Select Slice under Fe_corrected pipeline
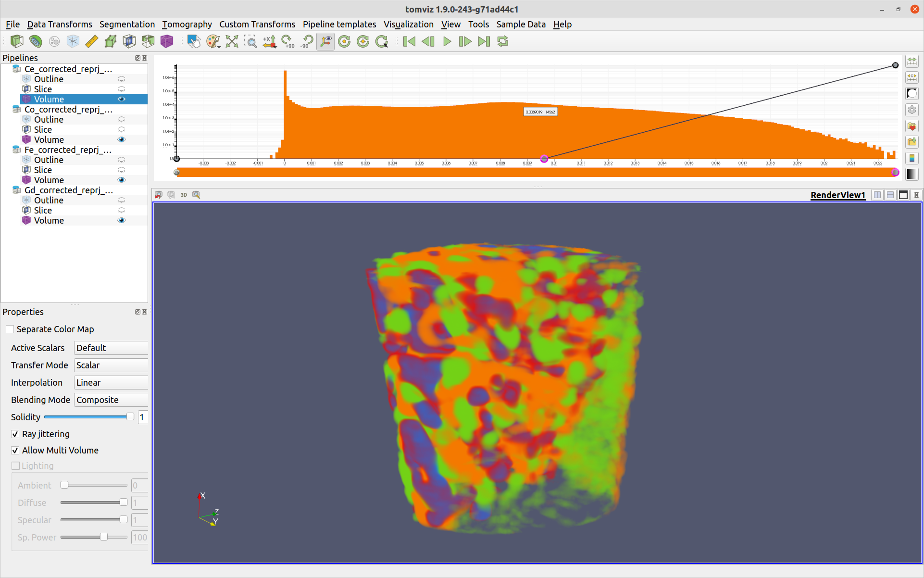 point(43,170)
